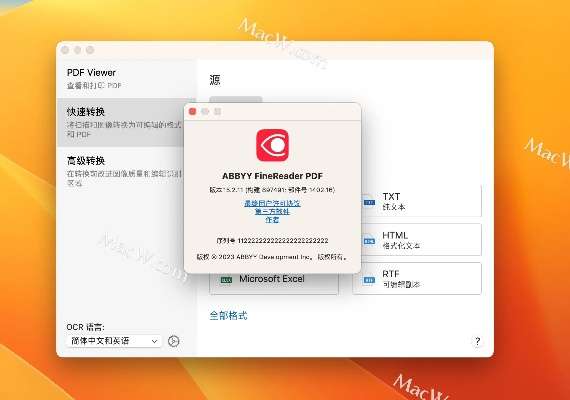
Task: Click the ABBYY FineReader PDF title text
Action: pyautogui.click(x=272, y=176)
